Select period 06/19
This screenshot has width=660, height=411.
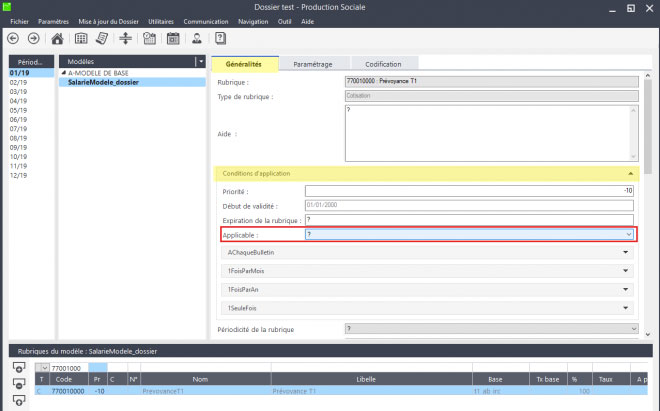[x=19, y=120]
